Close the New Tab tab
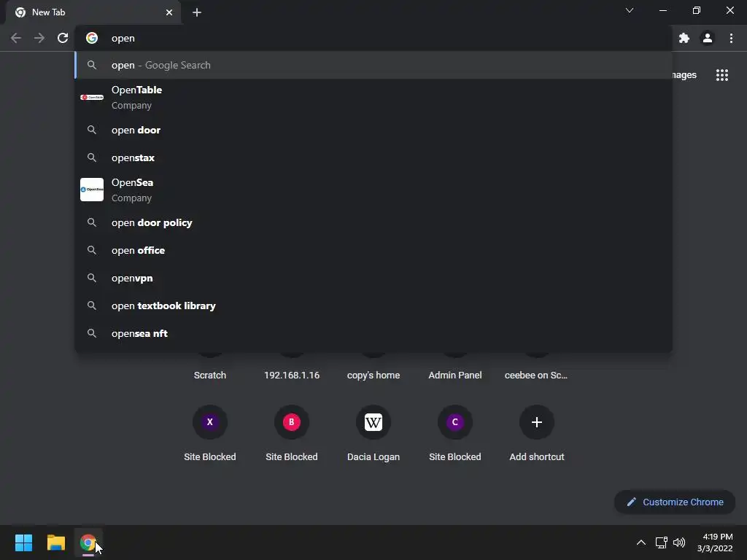 pos(169,12)
